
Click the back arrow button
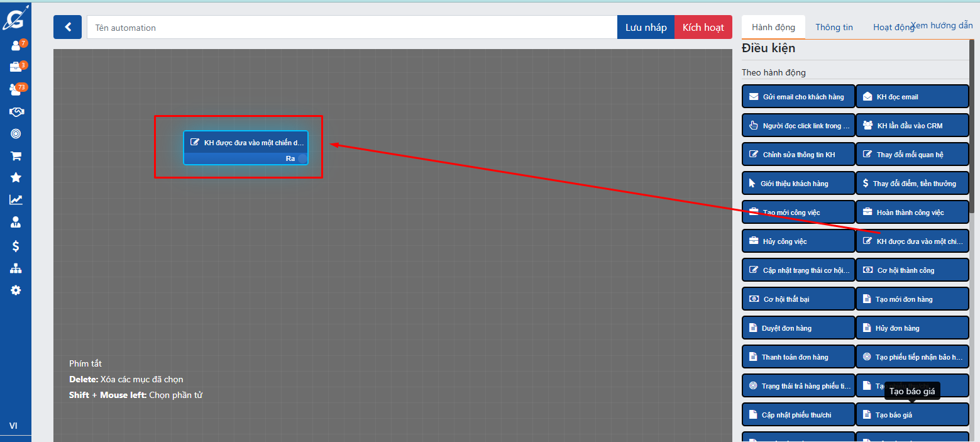(x=67, y=27)
